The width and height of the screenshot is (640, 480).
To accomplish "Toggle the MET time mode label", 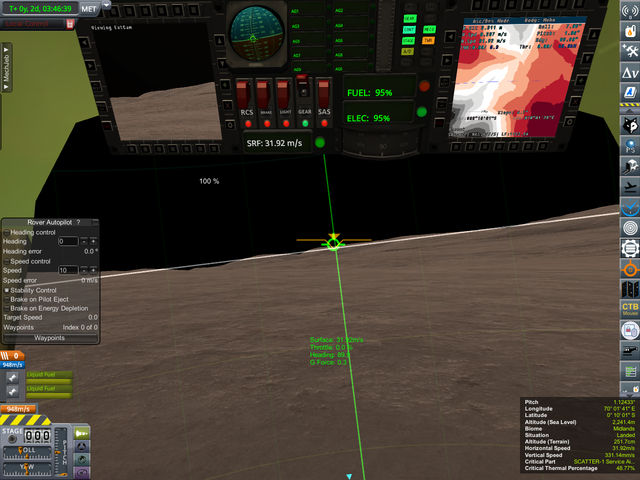I will tap(89, 9).
